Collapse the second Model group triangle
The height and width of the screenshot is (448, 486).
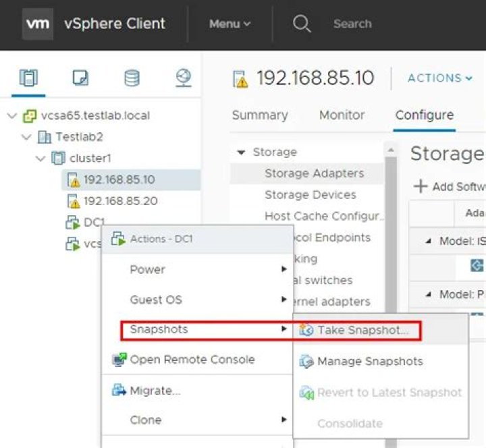[429, 294]
